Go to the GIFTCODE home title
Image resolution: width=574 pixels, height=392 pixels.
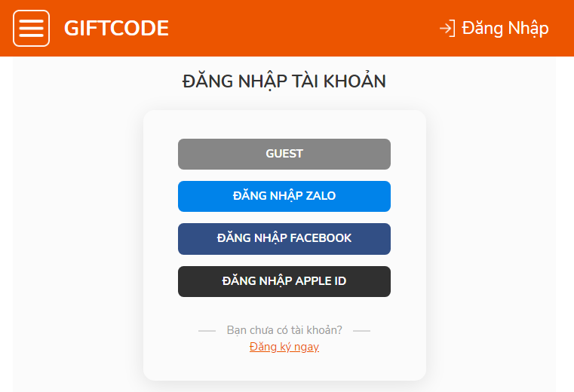tap(116, 28)
